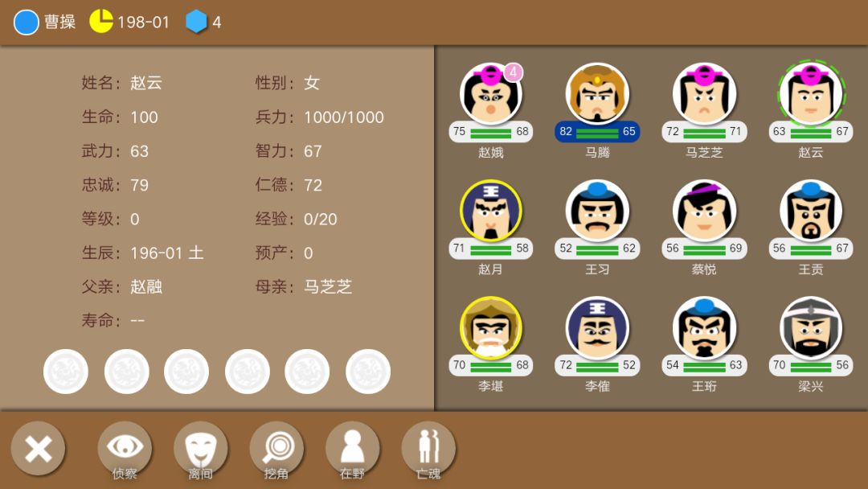Select character portrait 梁兴
Screen dimensions: 868x489
811,328
